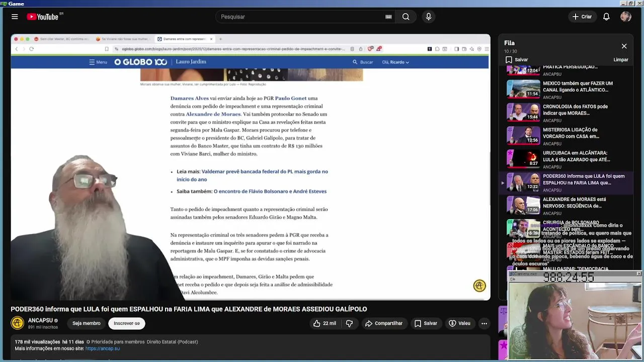Open the ANCAPSU channel name link
Screen dimensions: 644x362
[x=40, y=320]
